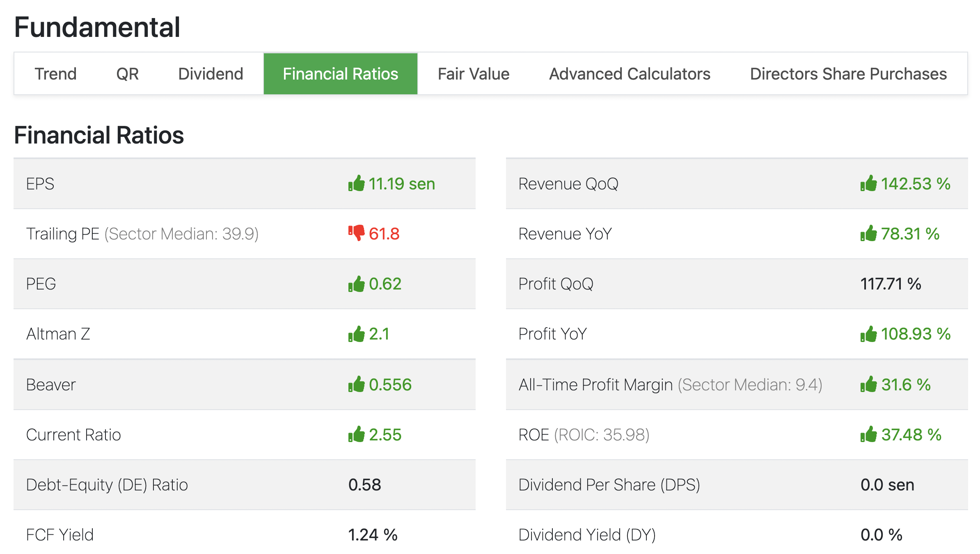This screenshot has width=980, height=554.
Task: Click the red thumbs-down icon for Trailing PE
Action: [356, 233]
